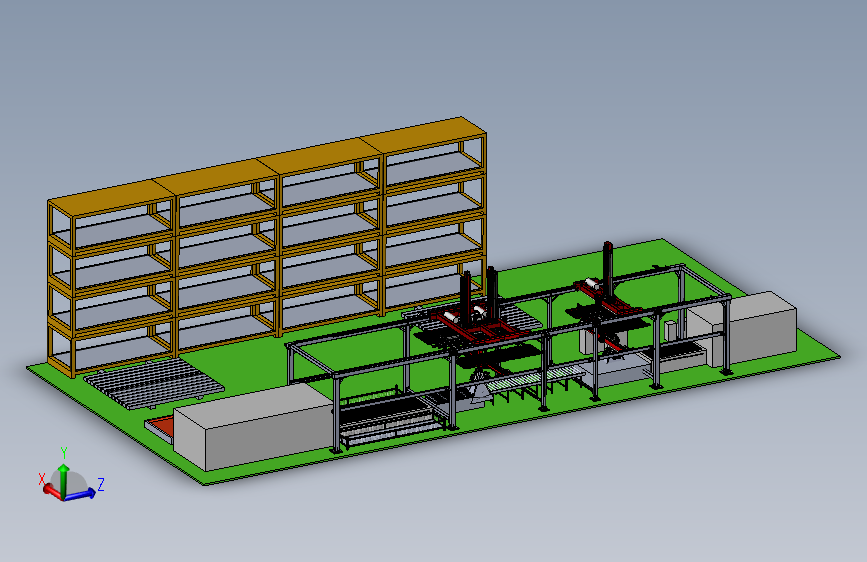Select the roller conveyor under the gantry frame
Viewport: 867px width, 562px height.
pos(537,381)
